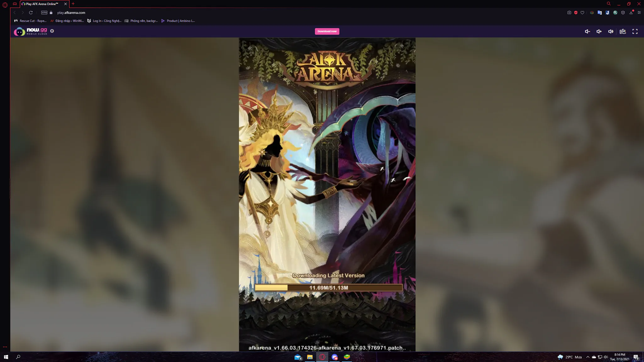Click the now.gg volume down icon

pos(587,31)
